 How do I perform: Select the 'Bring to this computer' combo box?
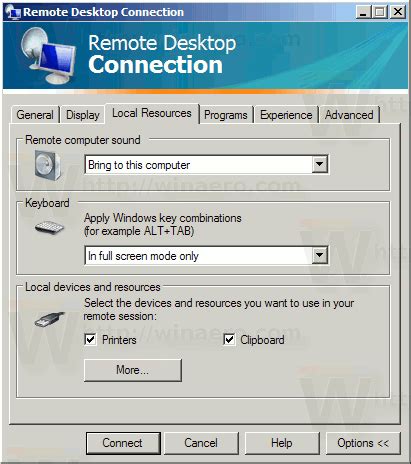[207, 165]
